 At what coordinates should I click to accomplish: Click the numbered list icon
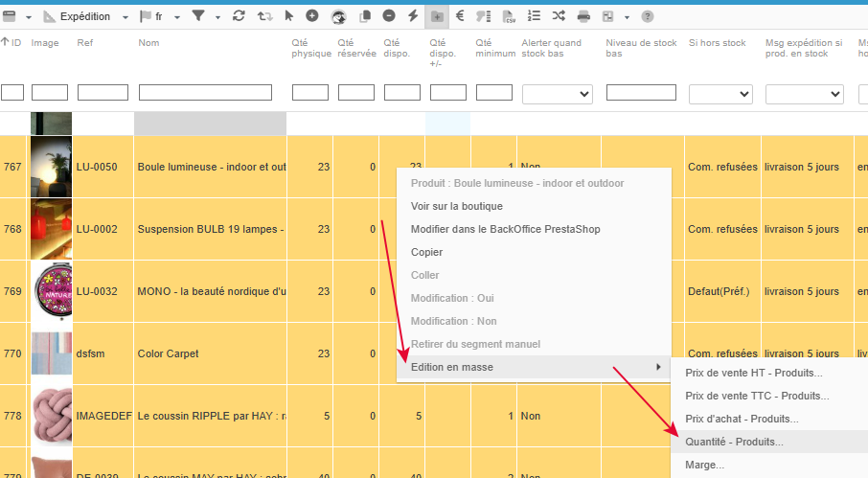tap(534, 16)
